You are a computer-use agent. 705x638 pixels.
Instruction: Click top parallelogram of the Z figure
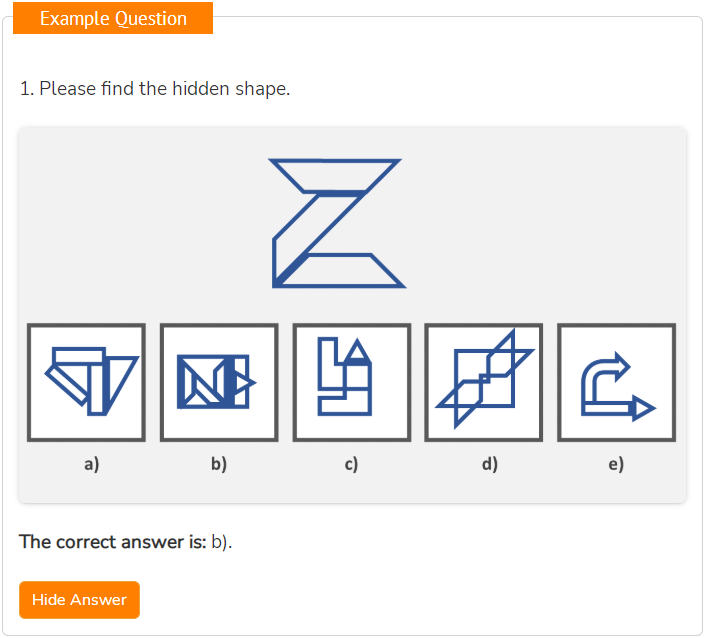(335, 176)
